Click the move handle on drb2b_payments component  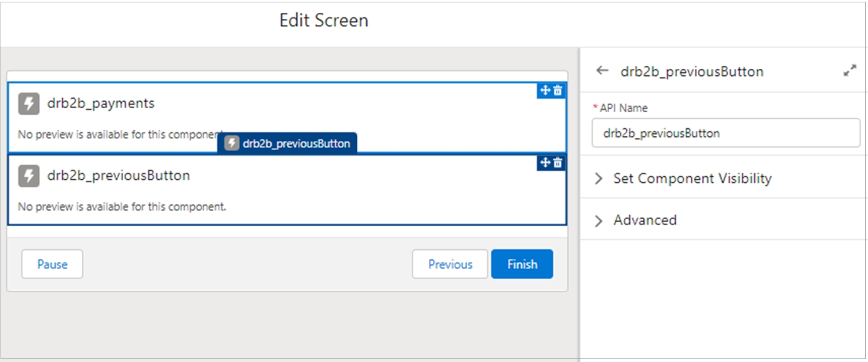545,90
